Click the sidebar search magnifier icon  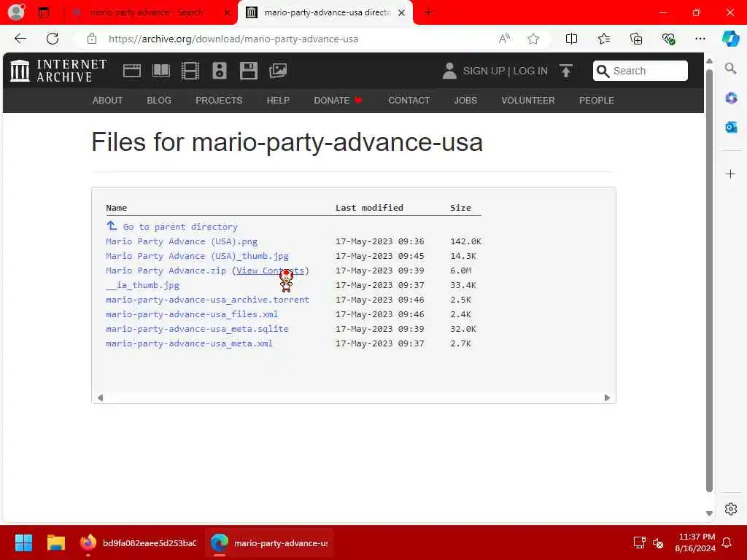coord(730,69)
